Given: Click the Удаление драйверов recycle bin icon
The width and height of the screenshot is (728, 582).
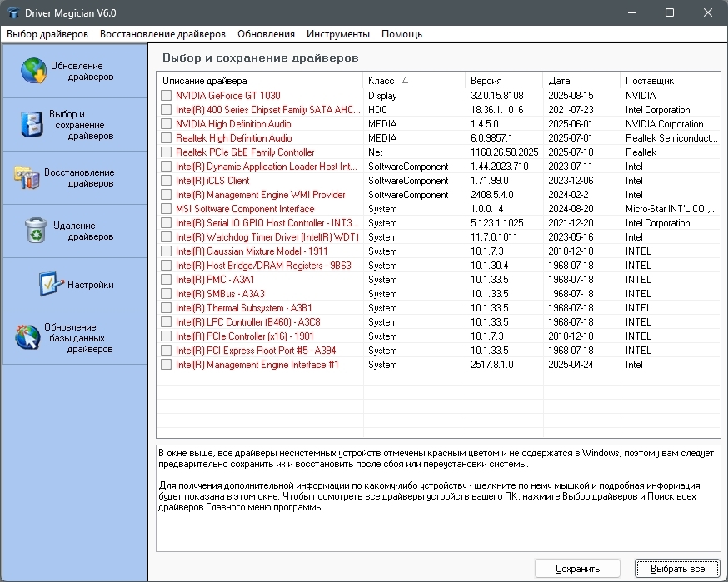Looking at the screenshot, I should coord(36,230).
